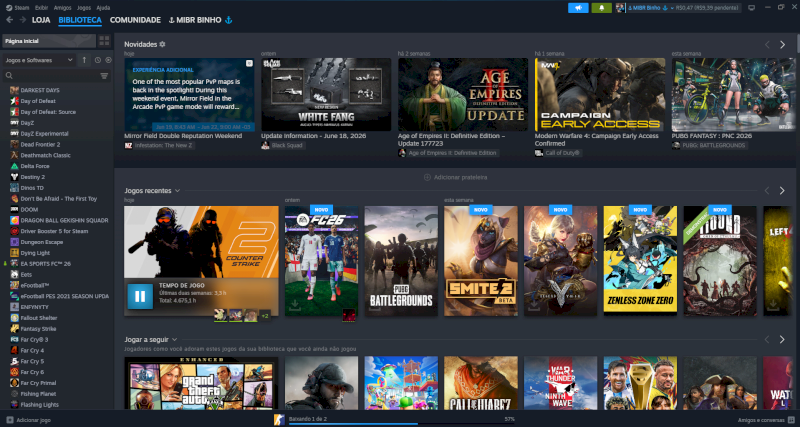Screen dimensions: 800x427
Task: Open the MIBR BINHO profile tab
Action: click(200, 20)
